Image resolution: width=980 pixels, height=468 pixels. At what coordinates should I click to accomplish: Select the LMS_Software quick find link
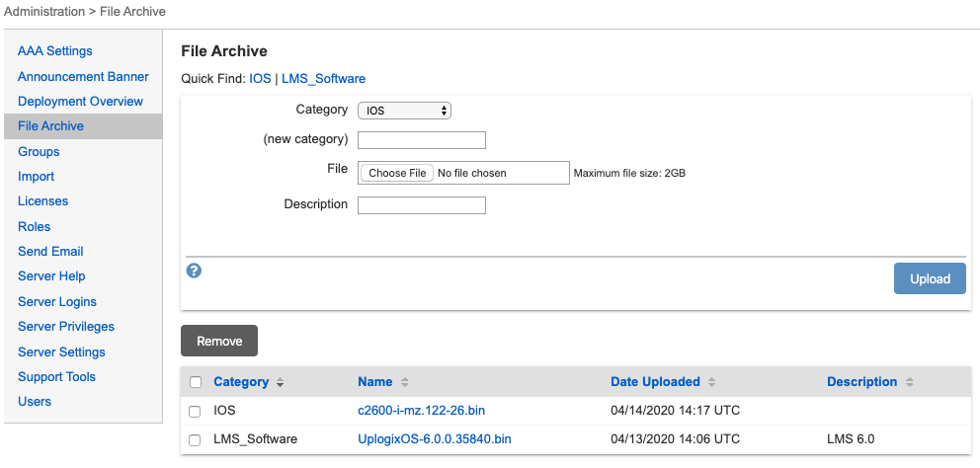tap(323, 78)
